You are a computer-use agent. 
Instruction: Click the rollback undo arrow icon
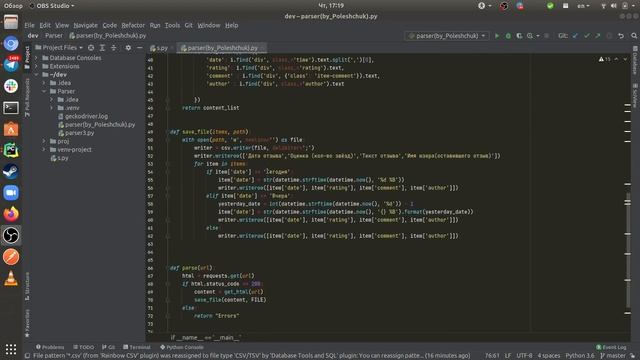point(621,36)
